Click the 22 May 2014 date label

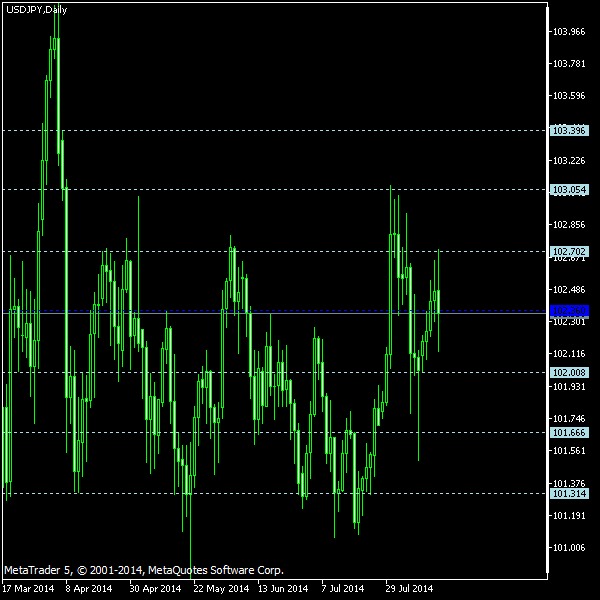[x=221, y=589]
